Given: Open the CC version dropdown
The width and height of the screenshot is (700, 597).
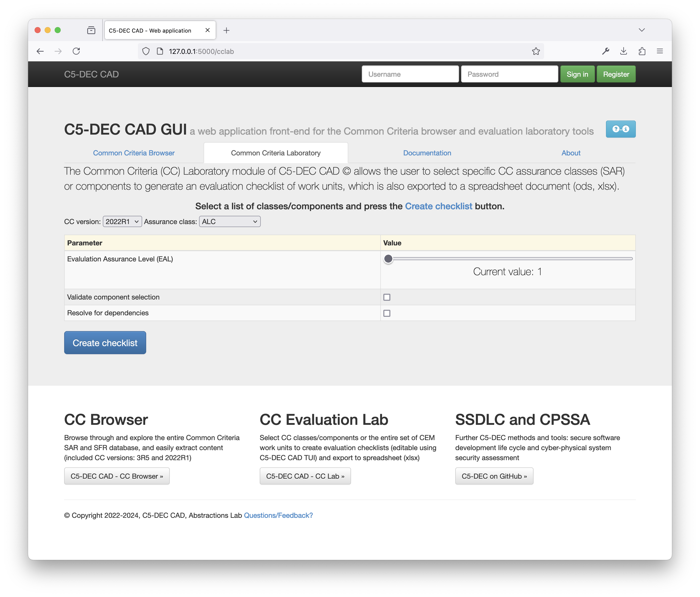Looking at the screenshot, I should click(x=122, y=222).
